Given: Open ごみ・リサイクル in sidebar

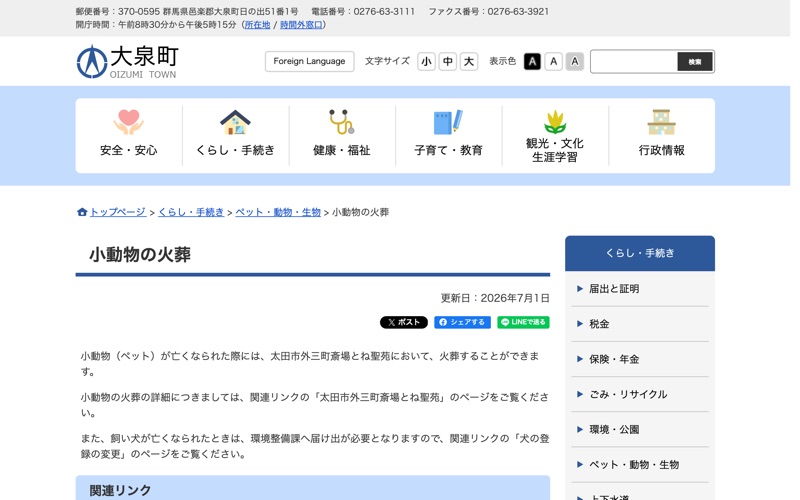Looking at the screenshot, I should [x=640, y=394].
